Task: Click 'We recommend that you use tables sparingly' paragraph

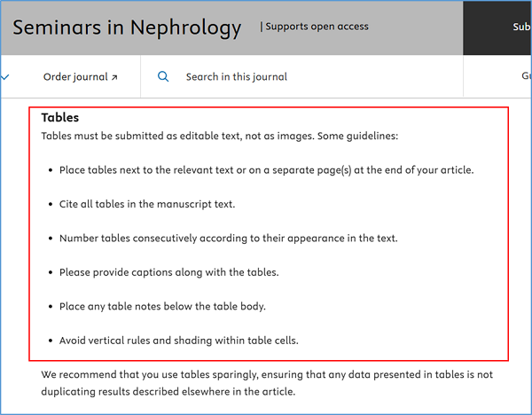Action: (x=267, y=383)
